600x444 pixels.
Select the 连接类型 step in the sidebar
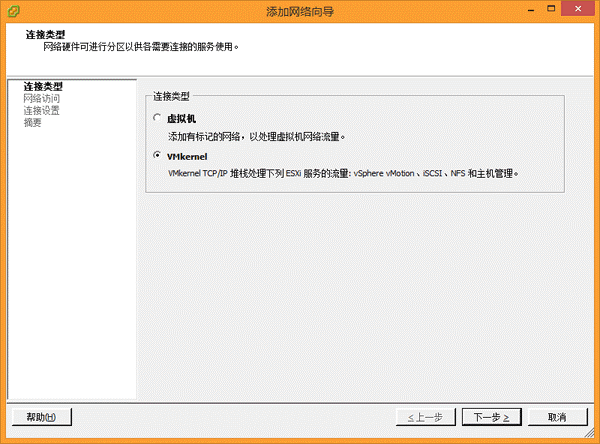point(43,86)
